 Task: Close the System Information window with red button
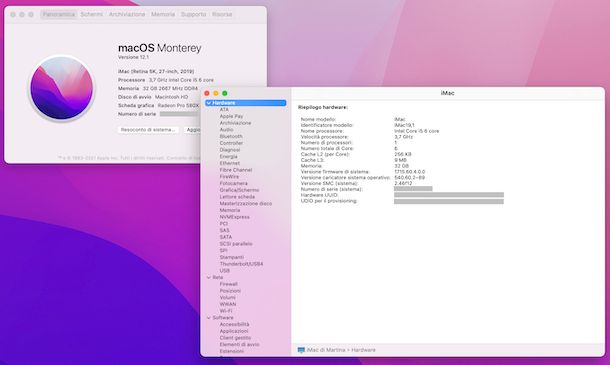click(207, 93)
